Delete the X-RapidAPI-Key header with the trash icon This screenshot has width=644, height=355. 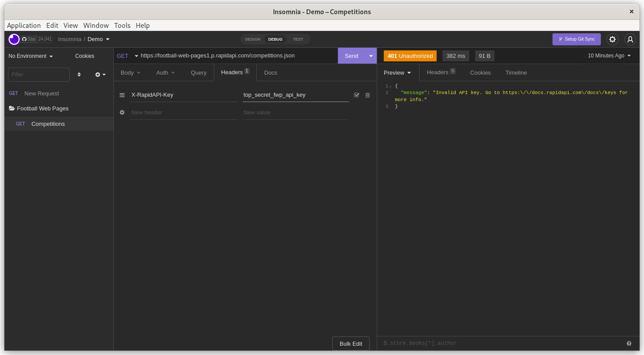tap(367, 95)
